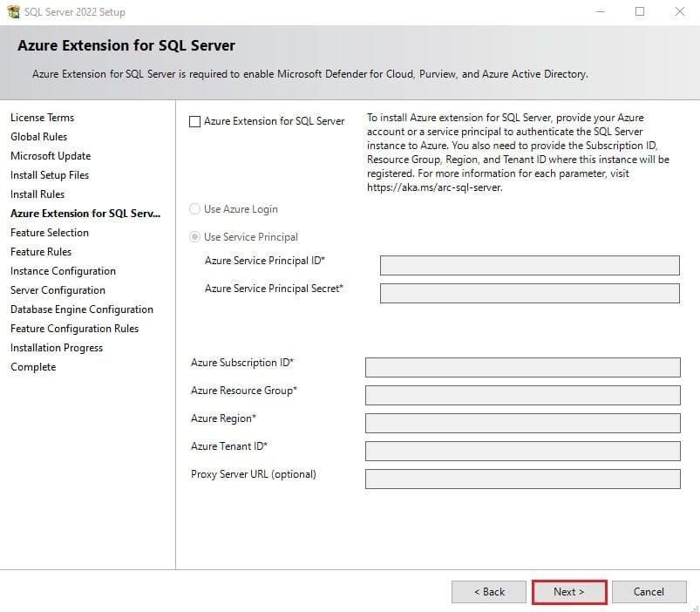This screenshot has width=700, height=612.
Task: Click the SQL Server Setup title bar icon
Action: tap(13, 11)
